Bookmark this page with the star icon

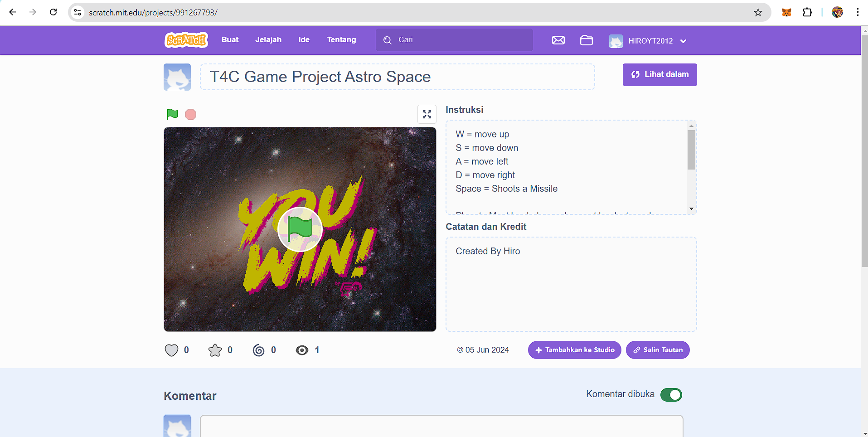758,13
